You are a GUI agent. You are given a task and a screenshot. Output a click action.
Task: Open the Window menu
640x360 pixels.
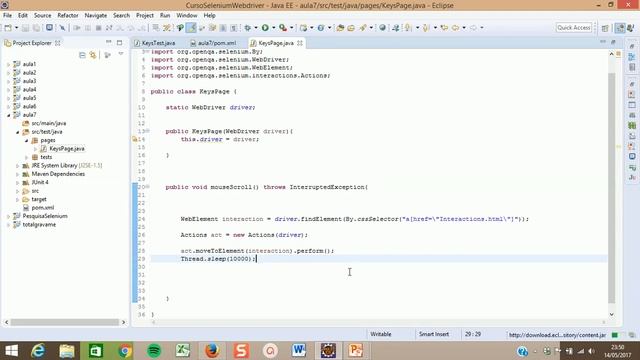[x=187, y=16]
